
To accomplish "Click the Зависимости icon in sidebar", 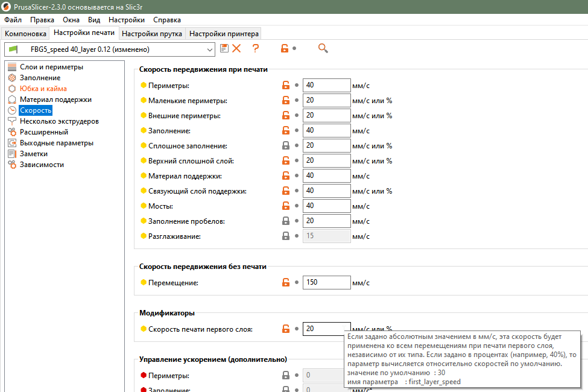I will click(12, 165).
